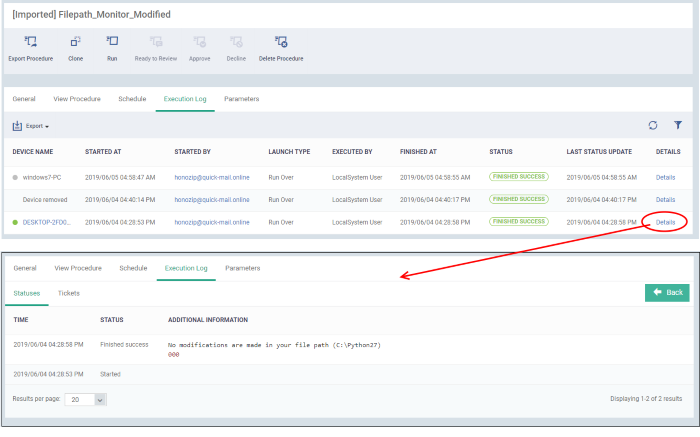Image resolution: width=700 pixels, height=437 pixels.
Task: Sort by the Started At column header
Action: click(x=103, y=152)
